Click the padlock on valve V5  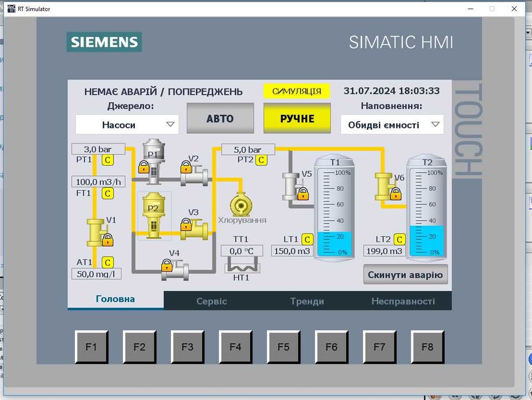(303, 194)
